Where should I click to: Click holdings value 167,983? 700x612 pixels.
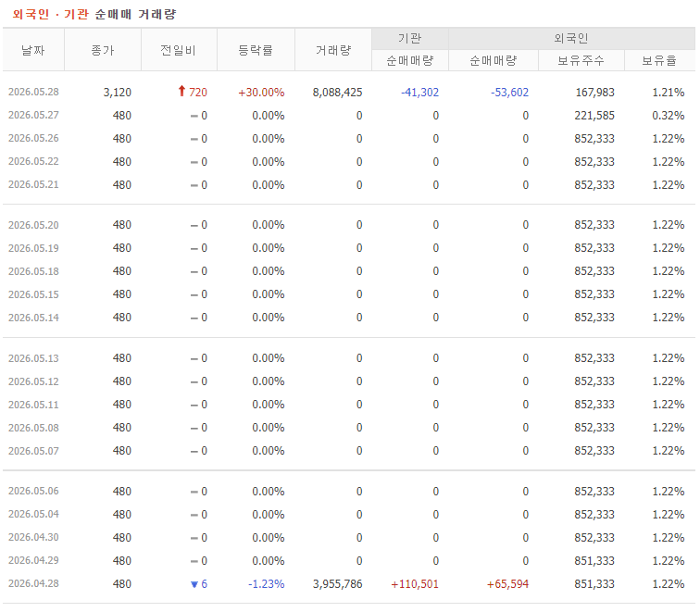coord(595,93)
